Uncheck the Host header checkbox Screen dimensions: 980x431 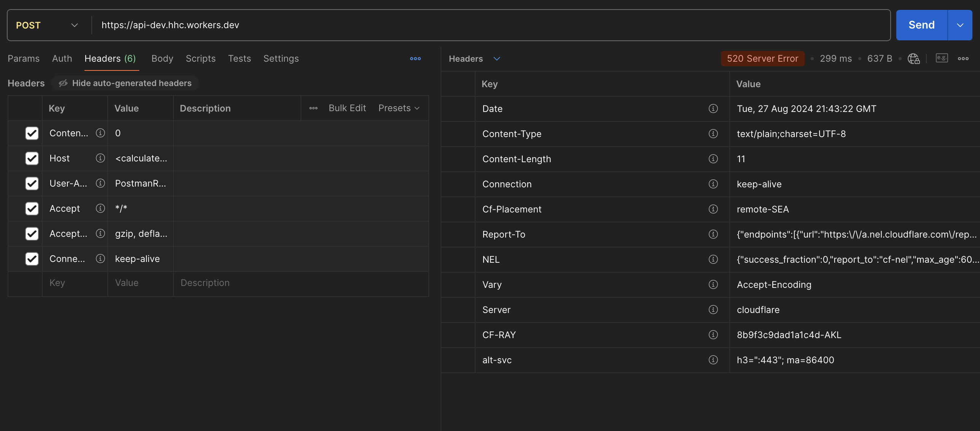32,158
